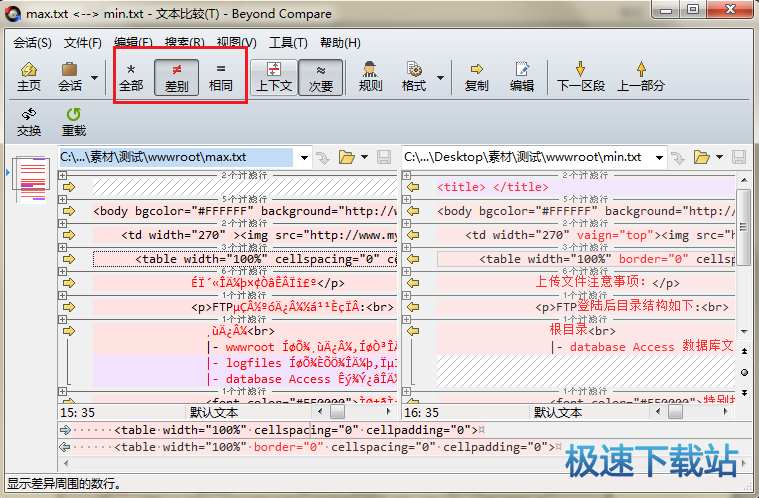The image size is (759, 498).
Task: Expand hidden lines above left td width row
Action: (x=62, y=223)
